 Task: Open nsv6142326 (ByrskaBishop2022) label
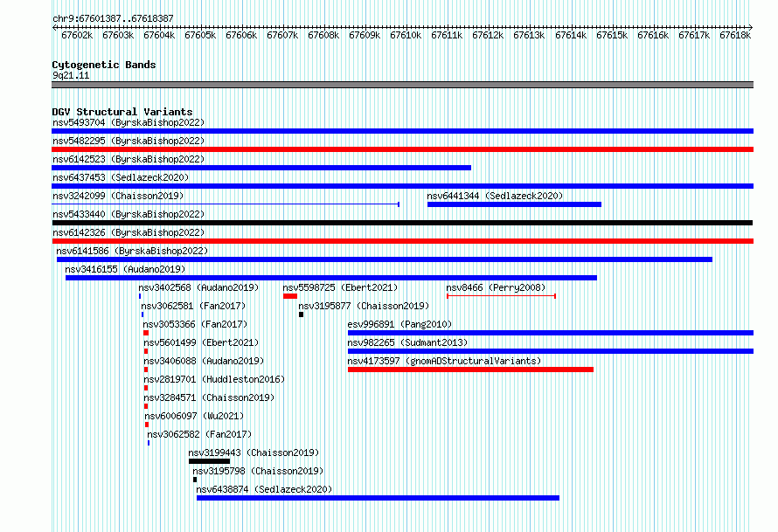[x=129, y=232]
